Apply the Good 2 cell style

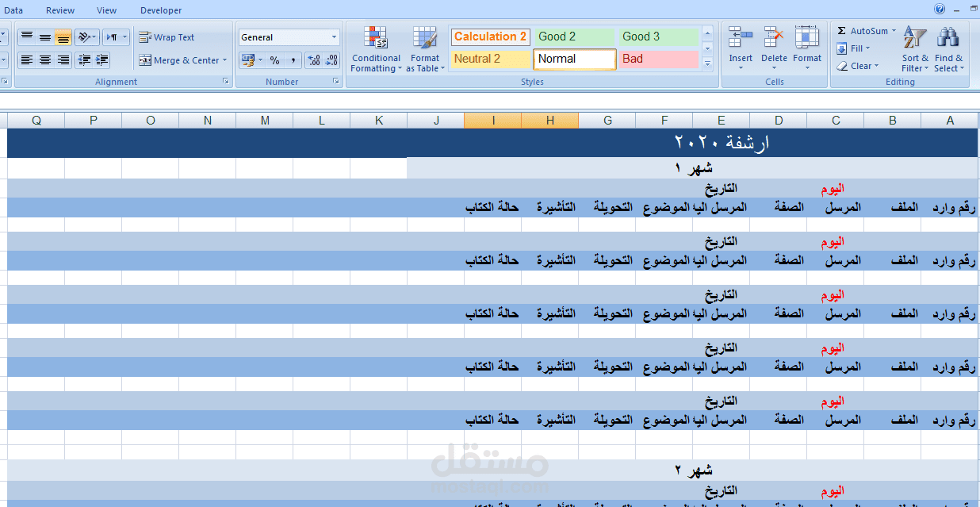click(x=575, y=36)
